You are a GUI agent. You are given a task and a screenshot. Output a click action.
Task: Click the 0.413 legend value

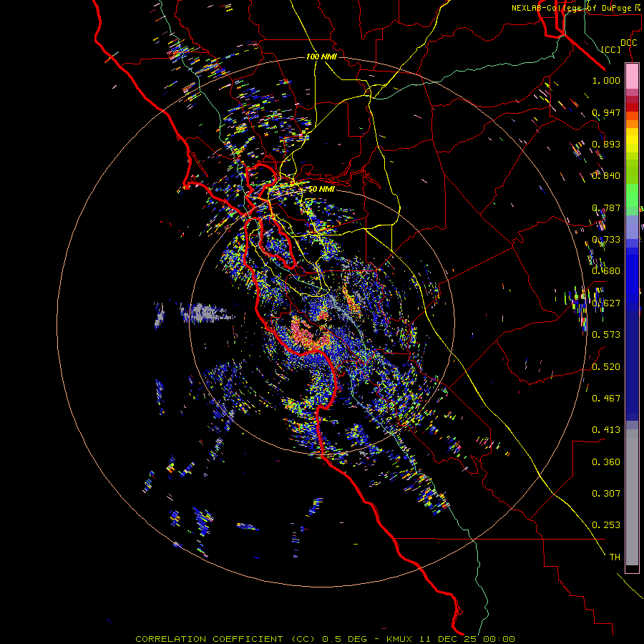click(606, 430)
